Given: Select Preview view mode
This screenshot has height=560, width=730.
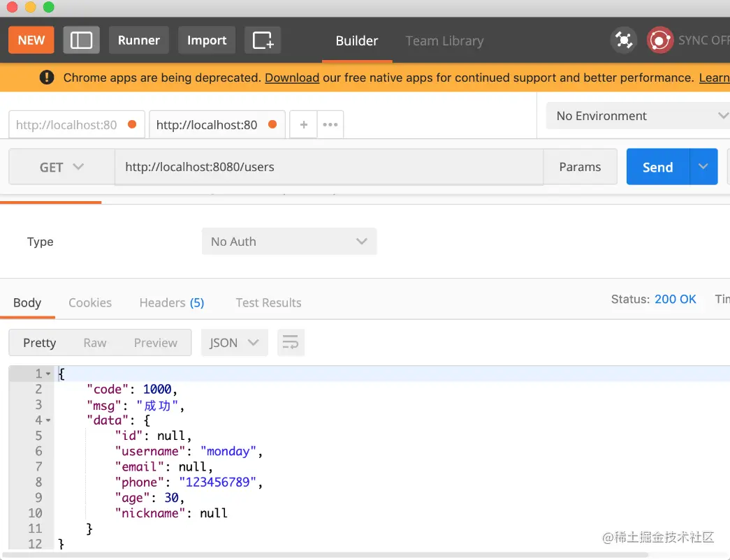Looking at the screenshot, I should (x=156, y=343).
